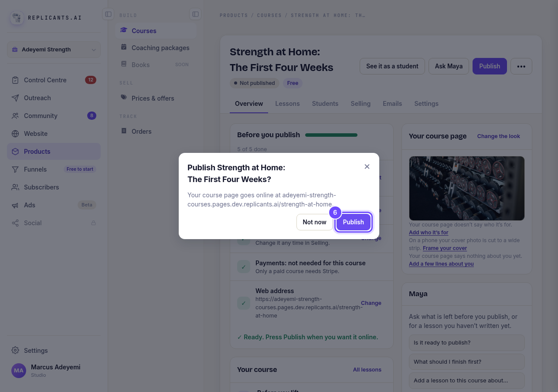Click the course cover photo thumbnail
Screen dimensions: 558x392
tap(467, 188)
